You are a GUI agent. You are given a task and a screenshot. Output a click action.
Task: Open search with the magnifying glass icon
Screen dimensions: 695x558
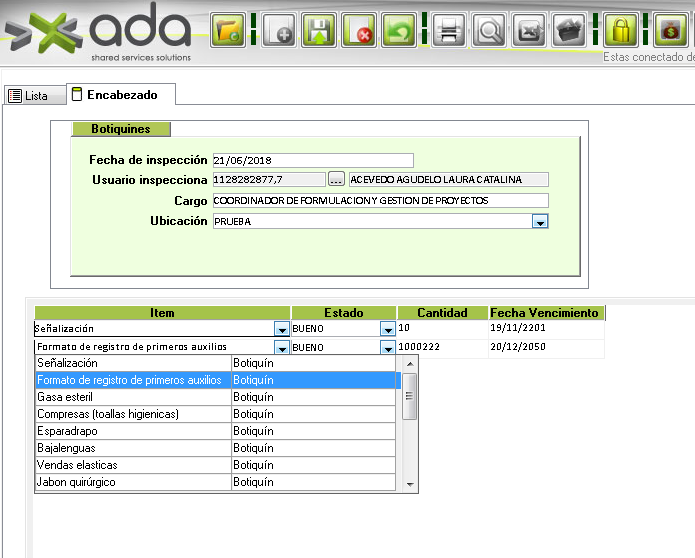[490, 30]
